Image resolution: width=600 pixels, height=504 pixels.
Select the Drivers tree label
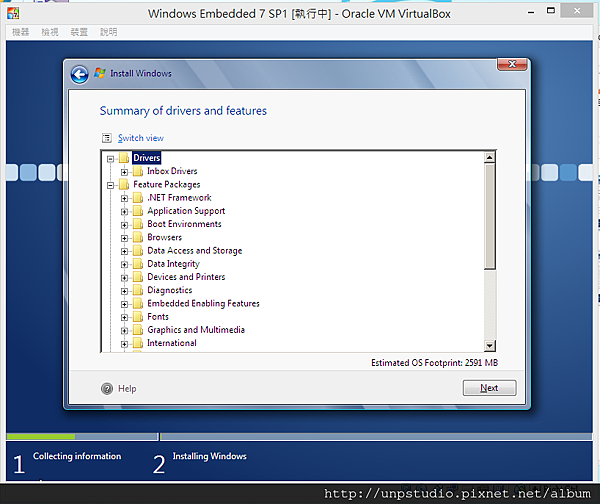click(147, 158)
